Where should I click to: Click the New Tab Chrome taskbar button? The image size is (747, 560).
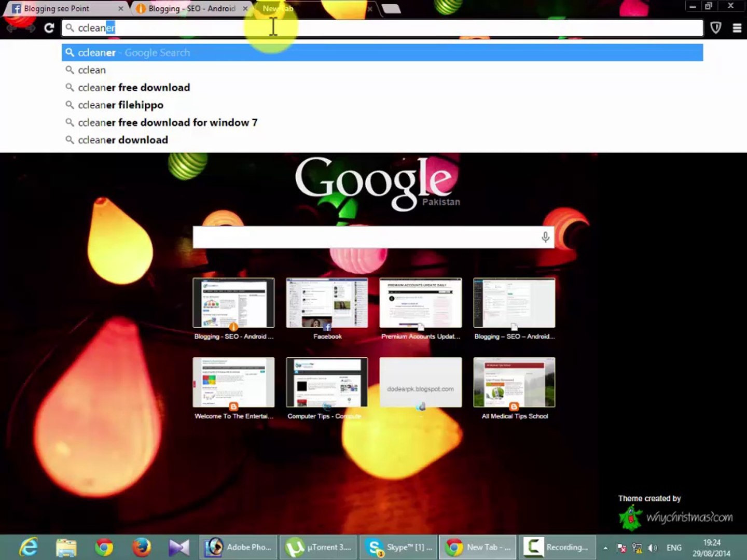tap(478, 548)
